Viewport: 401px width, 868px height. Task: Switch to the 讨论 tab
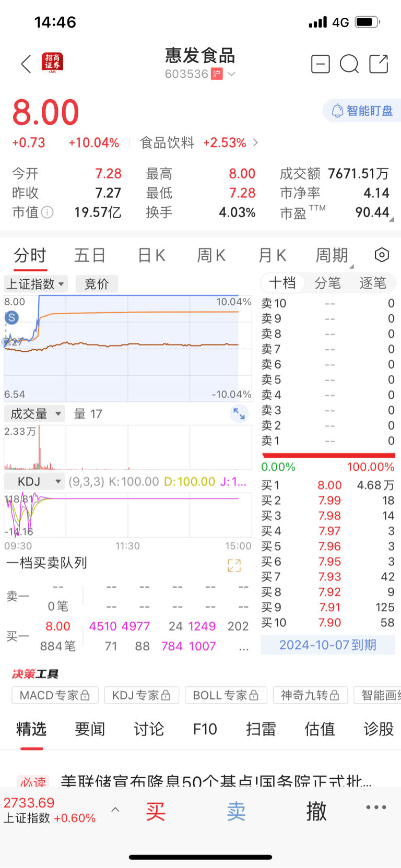(x=149, y=729)
